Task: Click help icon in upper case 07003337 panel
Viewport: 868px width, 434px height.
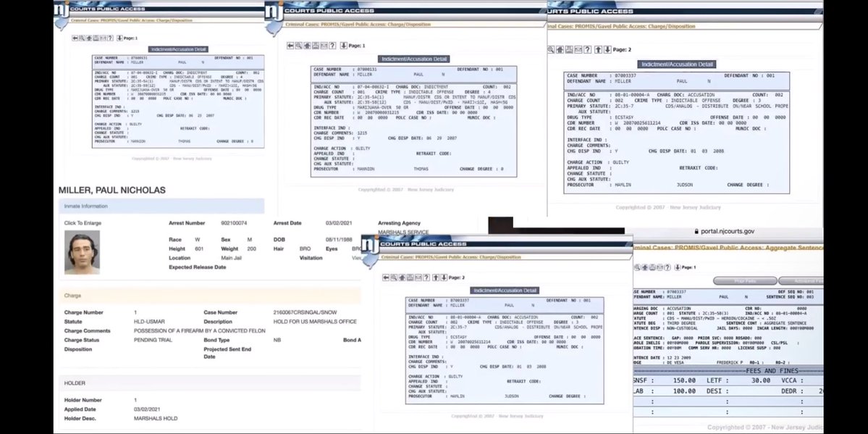Action: point(587,49)
